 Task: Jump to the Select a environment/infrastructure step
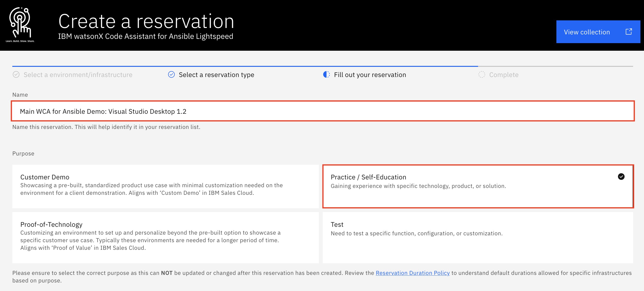pos(78,75)
